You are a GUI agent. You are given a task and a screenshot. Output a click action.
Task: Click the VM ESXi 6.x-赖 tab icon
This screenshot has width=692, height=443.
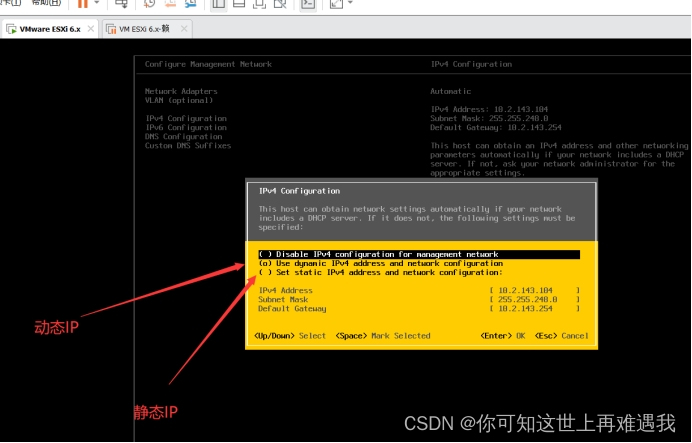click(x=111, y=29)
